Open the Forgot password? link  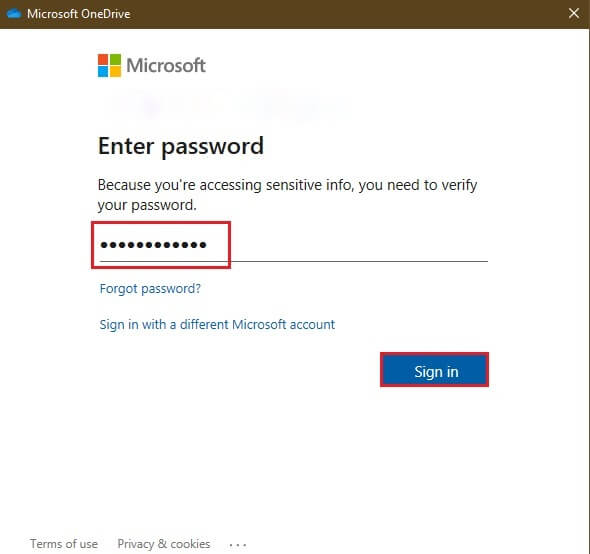150,289
